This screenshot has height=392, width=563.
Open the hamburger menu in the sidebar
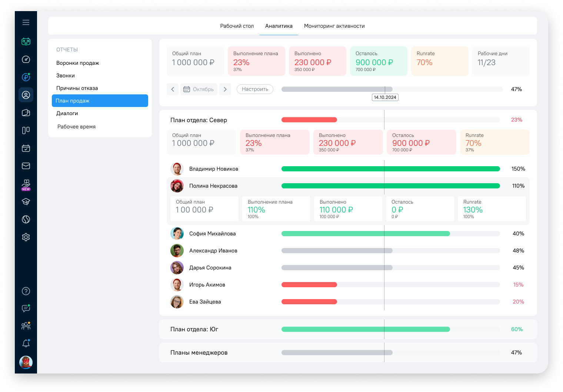point(26,23)
